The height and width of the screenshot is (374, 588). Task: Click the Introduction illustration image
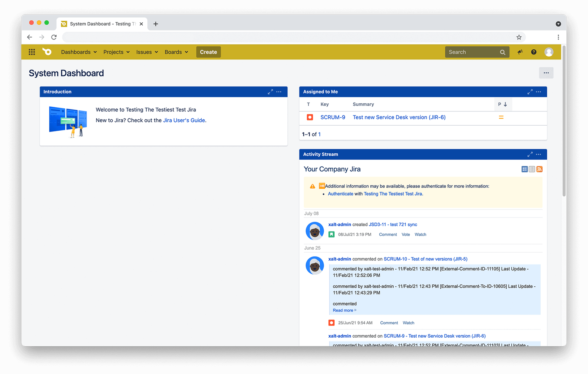(68, 122)
